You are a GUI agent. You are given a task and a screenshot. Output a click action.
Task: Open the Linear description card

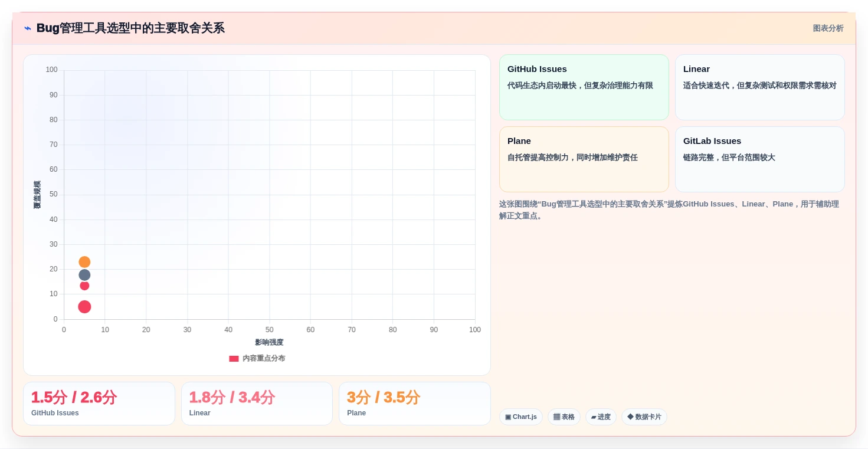(x=759, y=87)
